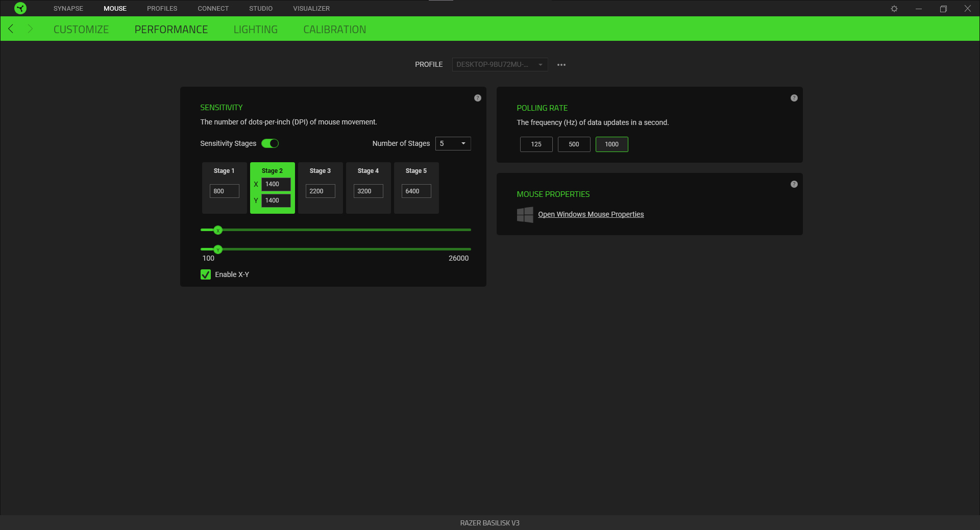Click the Razer logo icon

pos(20,8)
